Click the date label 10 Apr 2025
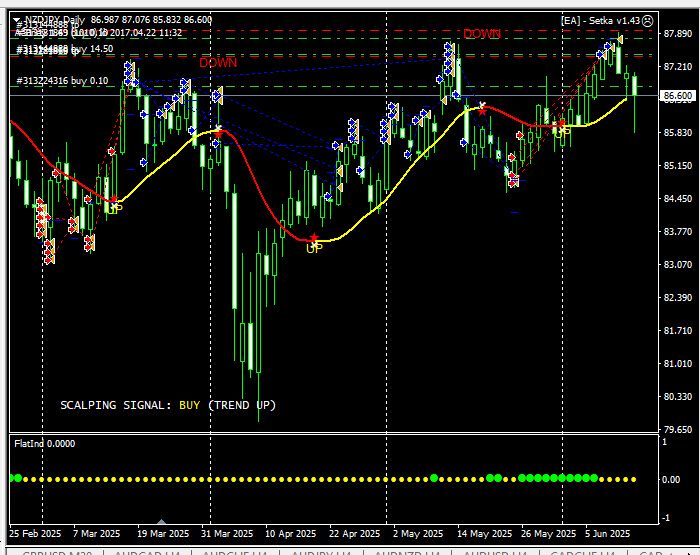The height and width of the screenshot is (555, 700). click(x=291, y=534)
